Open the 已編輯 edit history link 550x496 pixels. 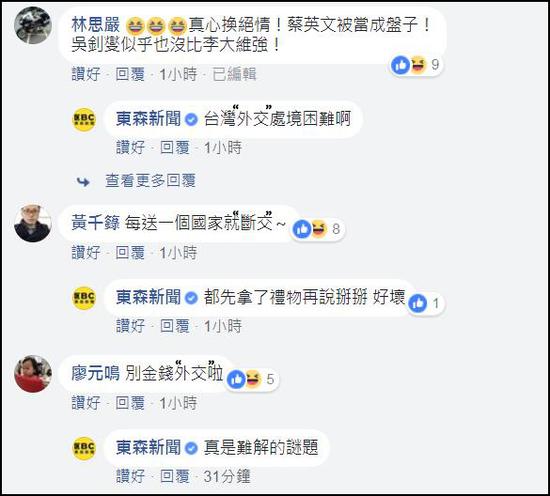click(x=234, y=74)
